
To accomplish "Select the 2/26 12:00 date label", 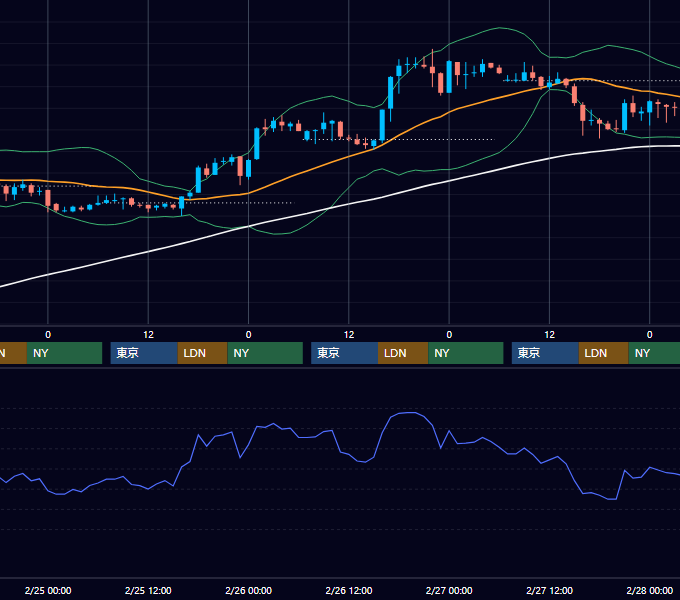I will click(349, 590).
